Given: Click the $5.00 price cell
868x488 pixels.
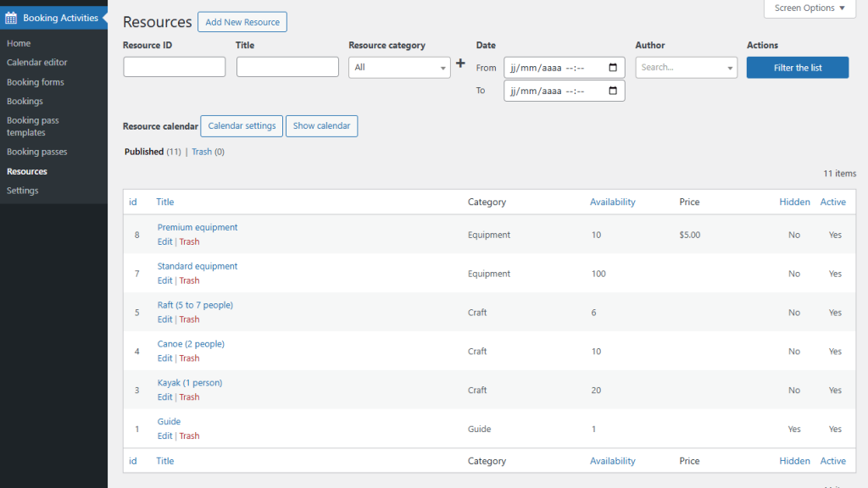Looking at the screenshot, I should click(690, 235).
